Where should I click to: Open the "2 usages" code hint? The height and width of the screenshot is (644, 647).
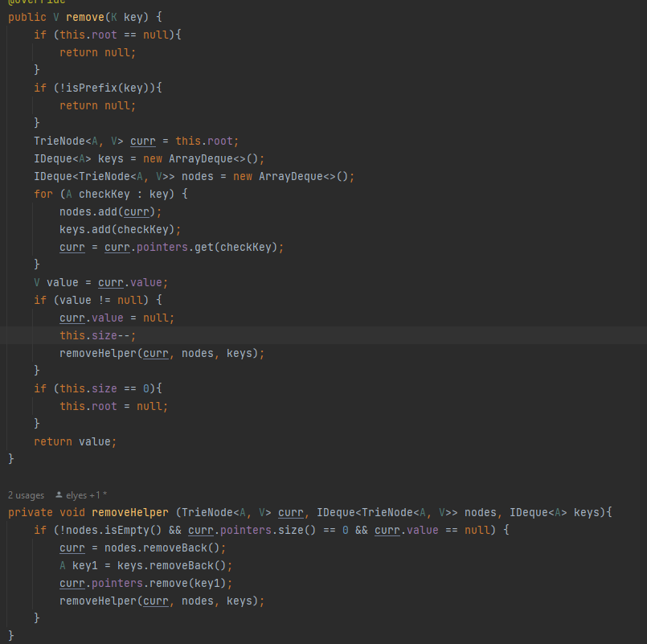coord(26,494)
